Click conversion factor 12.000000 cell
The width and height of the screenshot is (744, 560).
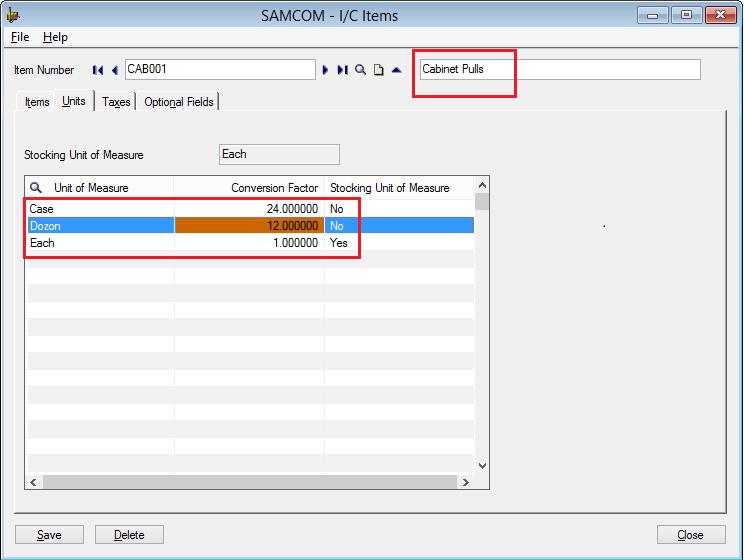point(249,226)
